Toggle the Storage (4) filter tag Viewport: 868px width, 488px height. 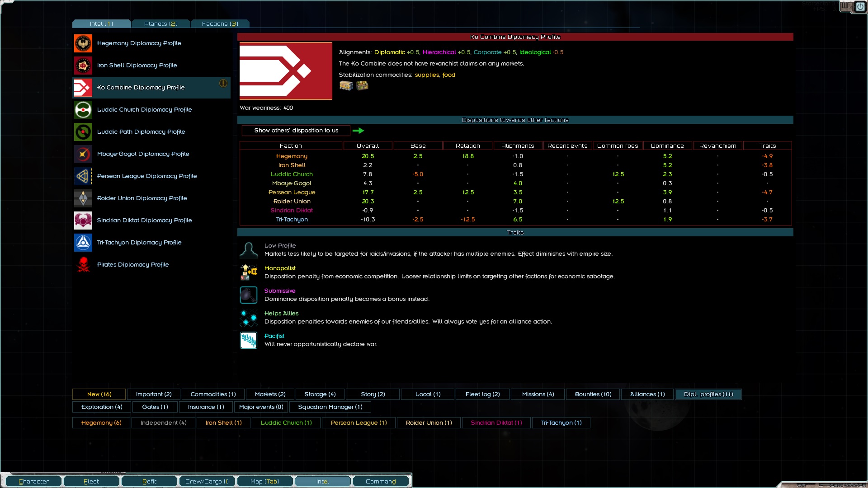click(320, 394)
